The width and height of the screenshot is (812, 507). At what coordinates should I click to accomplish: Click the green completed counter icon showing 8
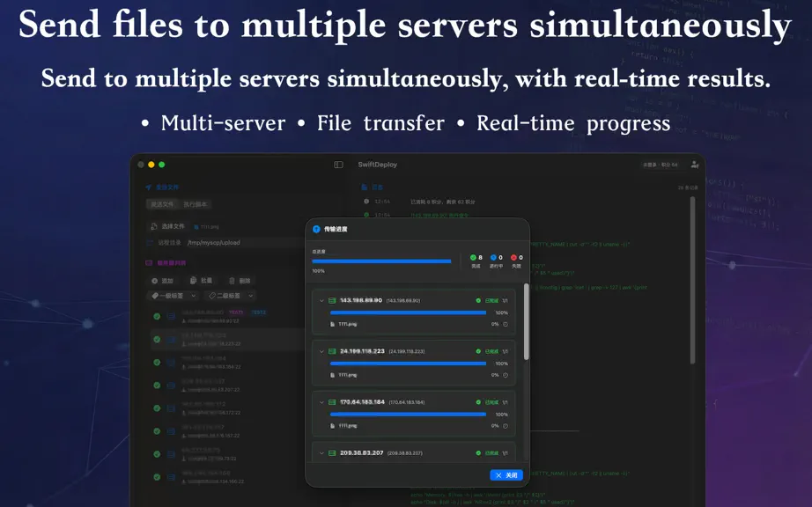(473, 257)
